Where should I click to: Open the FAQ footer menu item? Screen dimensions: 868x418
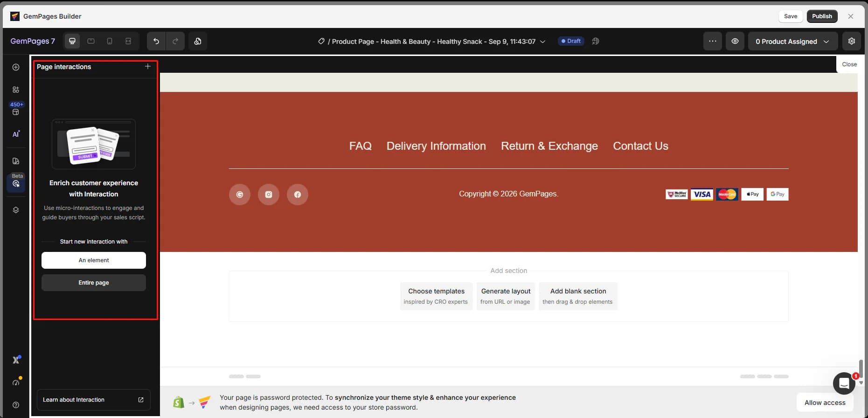(x=361, y=146)
